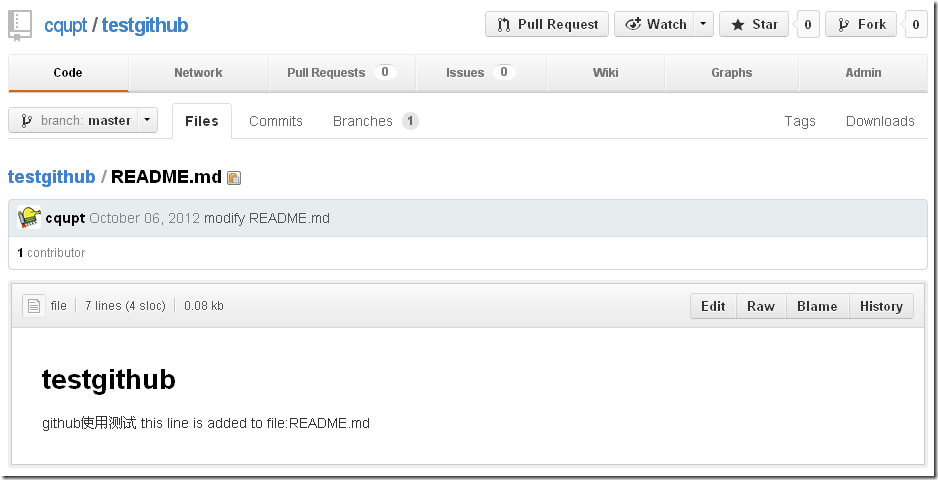The image size is (938, 480).
Task: Open the cqupt owner link
Action: coord(66,25)
